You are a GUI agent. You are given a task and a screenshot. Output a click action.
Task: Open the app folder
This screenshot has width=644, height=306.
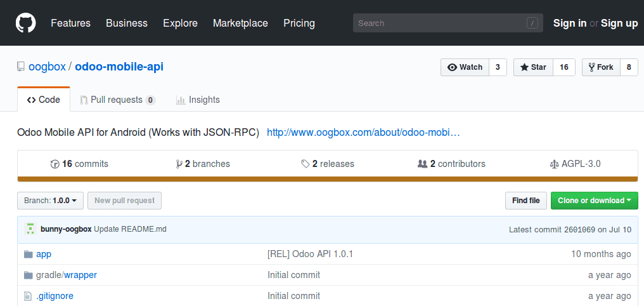(44, 254)
